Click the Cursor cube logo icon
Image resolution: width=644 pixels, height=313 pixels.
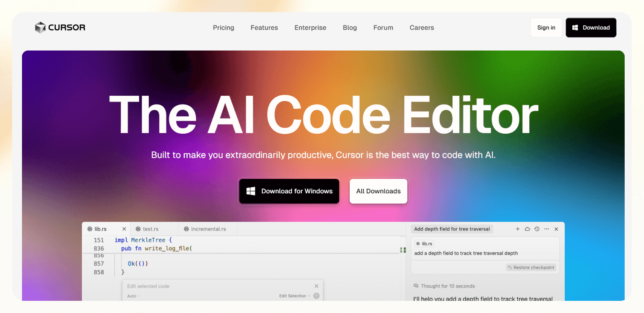(x=40, y=27)
